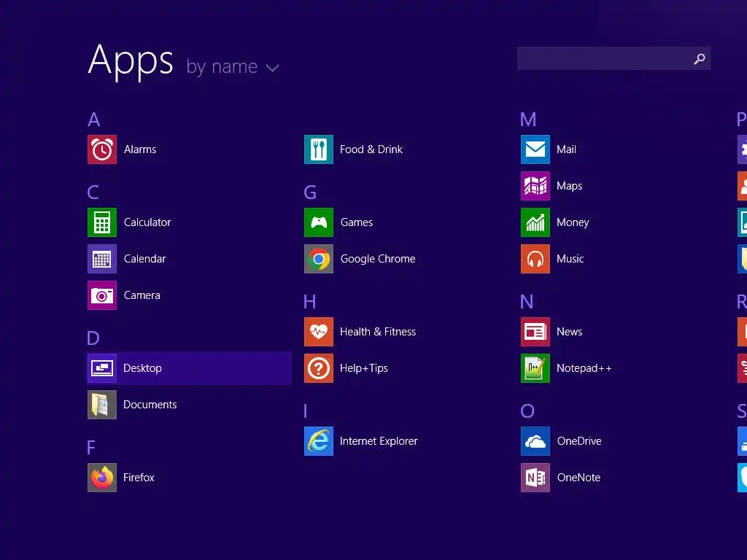The image size is (747, 560).
Task: Click the letter I group header
Action: tap(306, 411)
